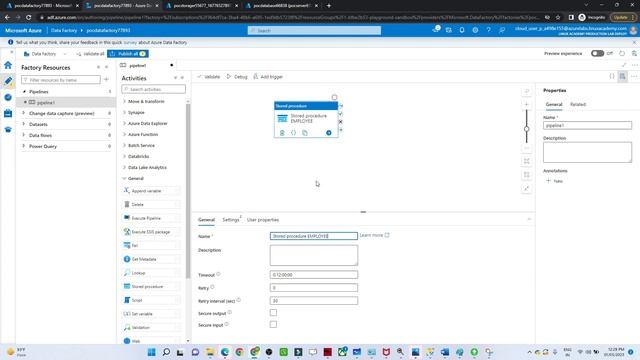Click the canvas search magnifier icon
Image resolution: width=640 pixels, height=360 pixels.
[527, 91]
